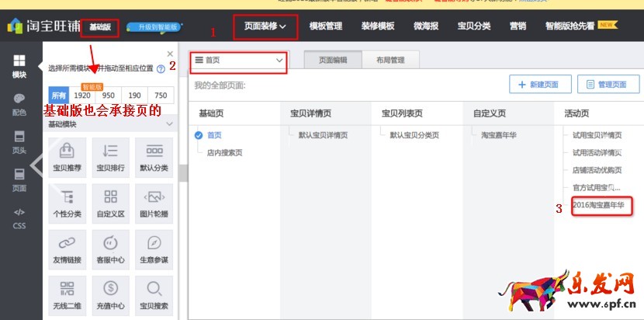Open the 配色 palette panel
The image size is (644, 320).
pyautogui.click(x=19, y=105)
